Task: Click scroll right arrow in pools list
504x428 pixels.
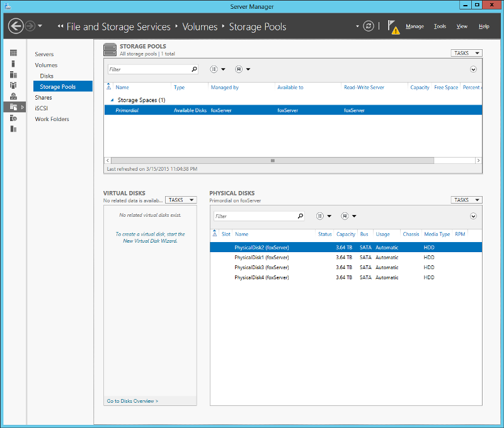Action: click(478, 161)
